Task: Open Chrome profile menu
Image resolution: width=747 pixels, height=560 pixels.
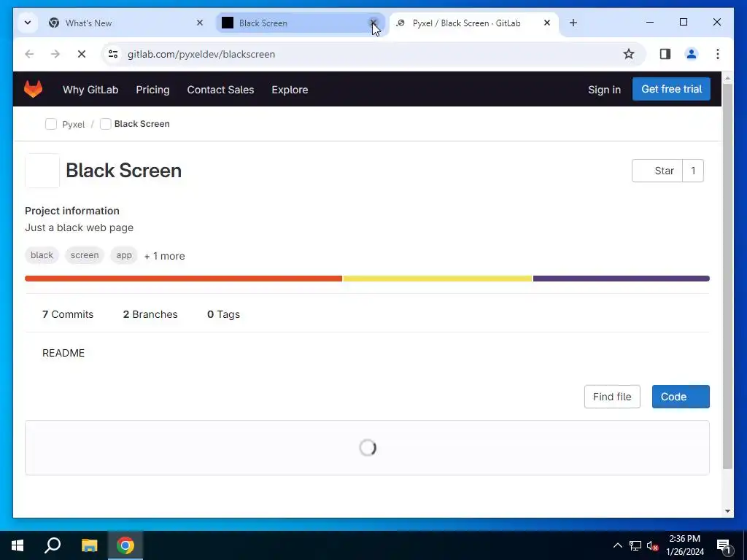Action: pyautogui.click(x=692, y=54)
